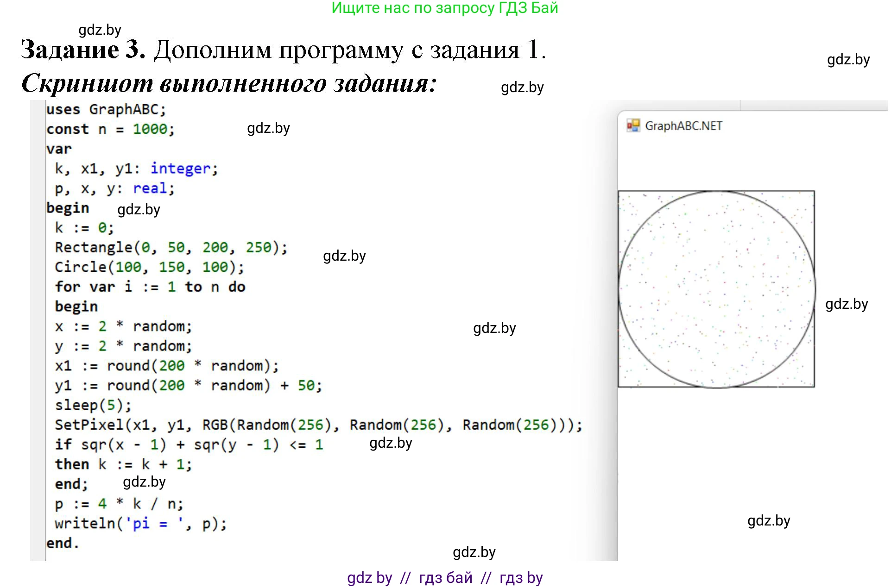Click the final 'end.' keyword
The image size is (891, 588).
coord(63,543)
